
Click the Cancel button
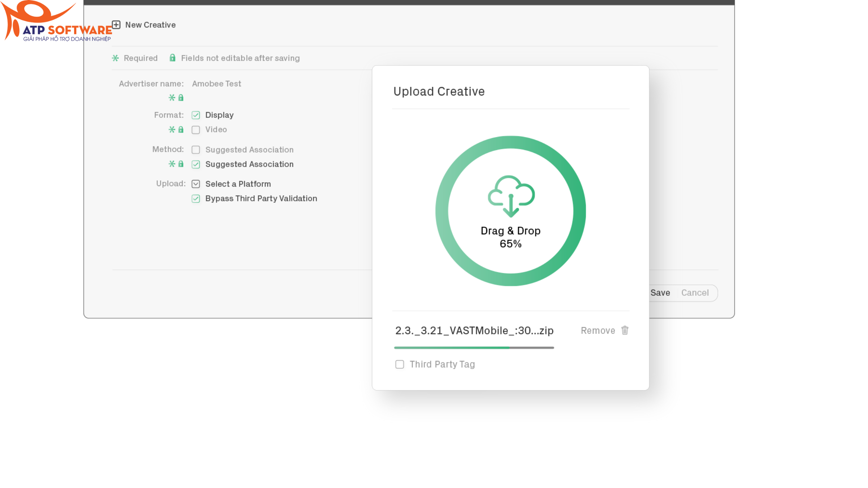click(695, 293)
